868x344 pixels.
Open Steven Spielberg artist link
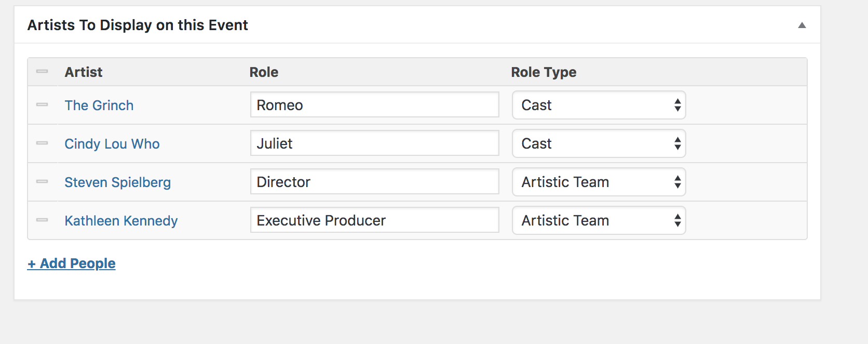[117, 182]
